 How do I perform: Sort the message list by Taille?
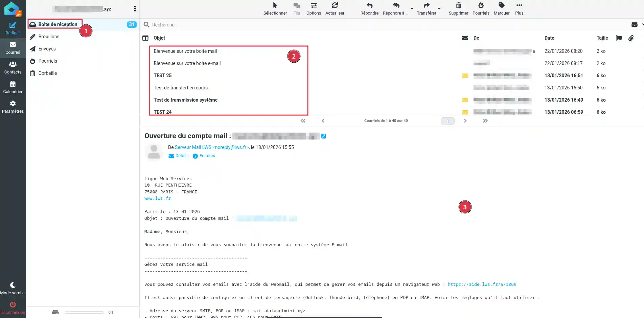tap(602, 38)
